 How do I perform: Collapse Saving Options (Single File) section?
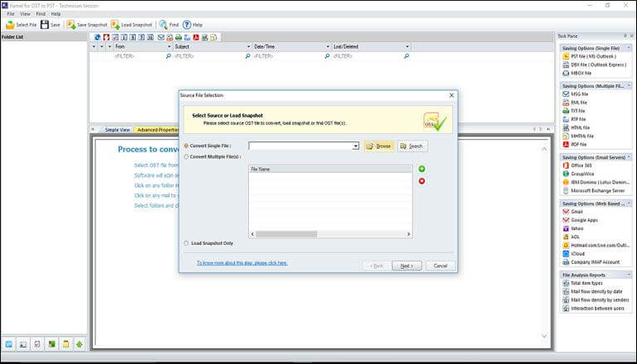tap(629, 48)
